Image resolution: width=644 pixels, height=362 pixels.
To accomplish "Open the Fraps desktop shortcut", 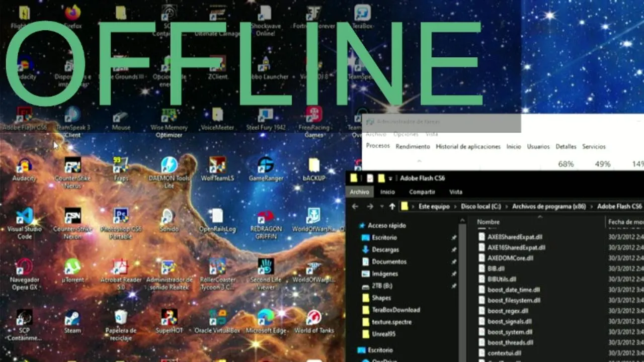I will click(121, 169).
